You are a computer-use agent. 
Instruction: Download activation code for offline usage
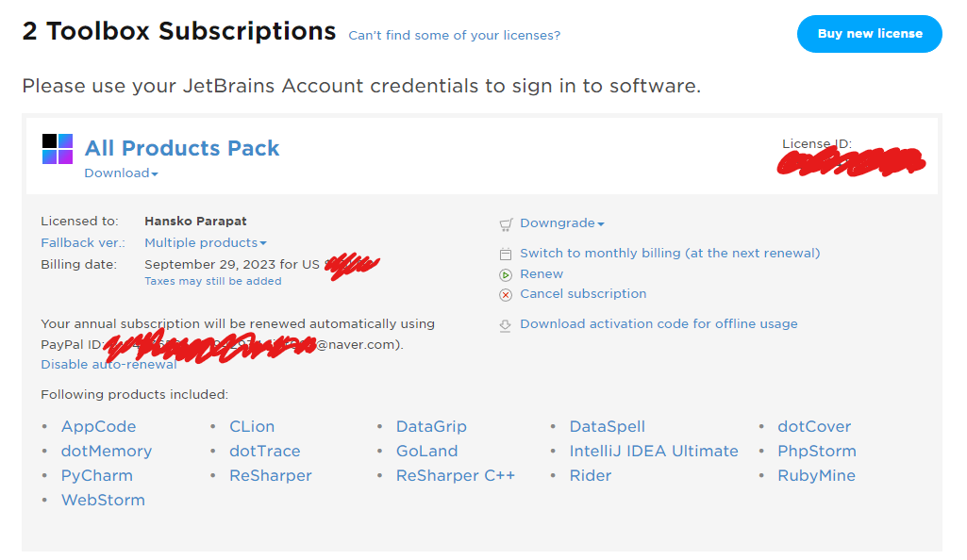[659, 324]
